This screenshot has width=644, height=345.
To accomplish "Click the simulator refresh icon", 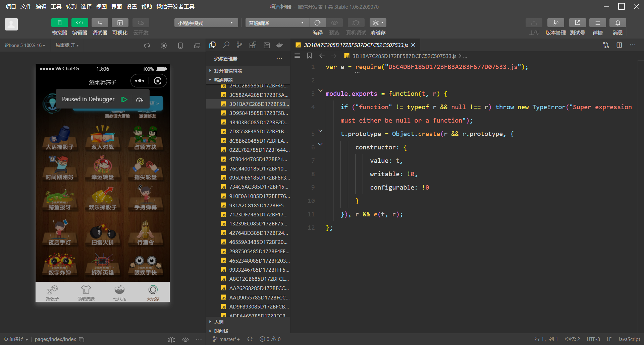I will 147,46.
